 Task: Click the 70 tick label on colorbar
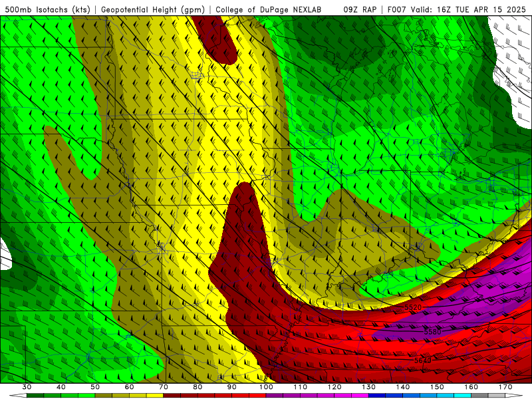pyautogui.click(x=164, y=387)
